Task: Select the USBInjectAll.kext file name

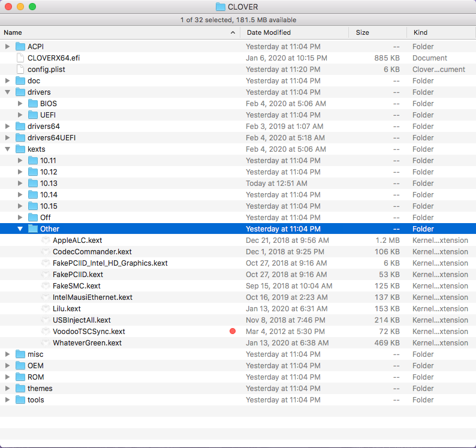Action: tap(82, 320)
